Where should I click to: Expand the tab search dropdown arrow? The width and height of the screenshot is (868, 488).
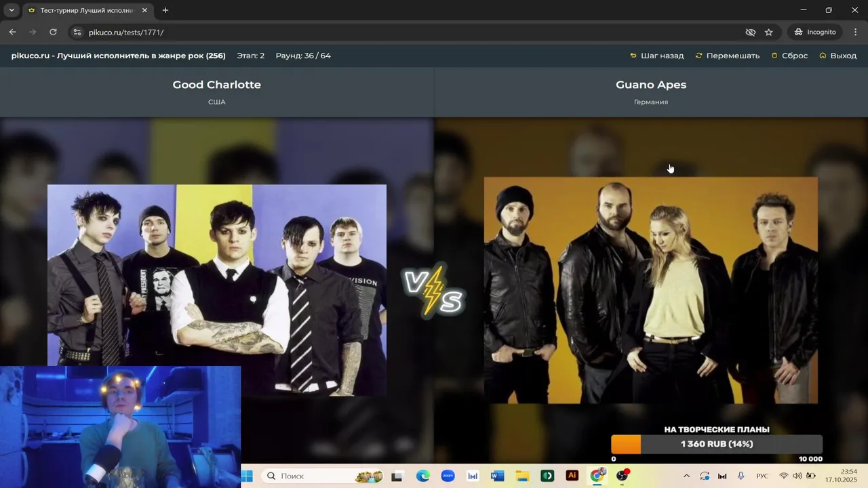pos(12,10)
